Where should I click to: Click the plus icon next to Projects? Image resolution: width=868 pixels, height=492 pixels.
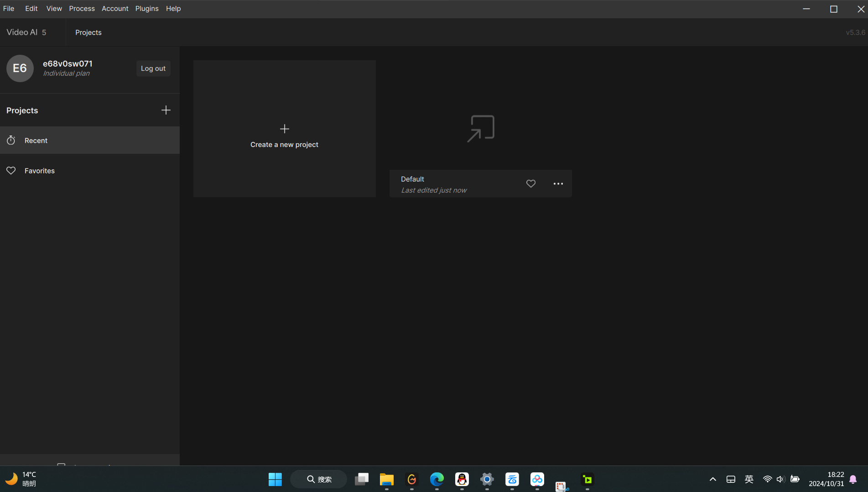click(x=166, y=110)
